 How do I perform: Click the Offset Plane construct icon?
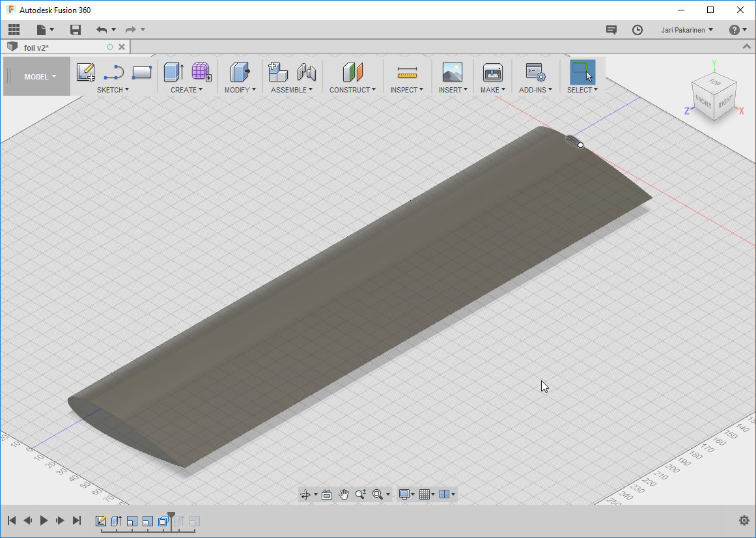click(x=352, y=72)
